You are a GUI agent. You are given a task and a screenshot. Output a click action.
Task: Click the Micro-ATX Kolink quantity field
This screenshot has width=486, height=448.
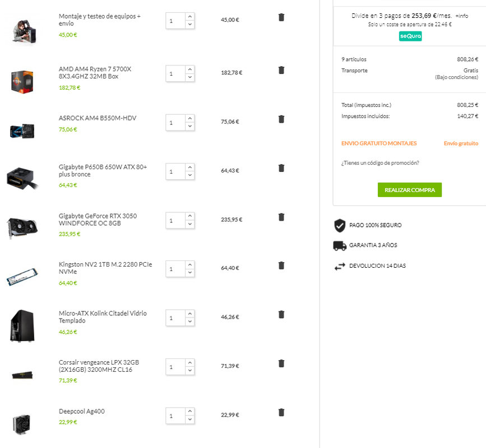(x=175, y=318)
